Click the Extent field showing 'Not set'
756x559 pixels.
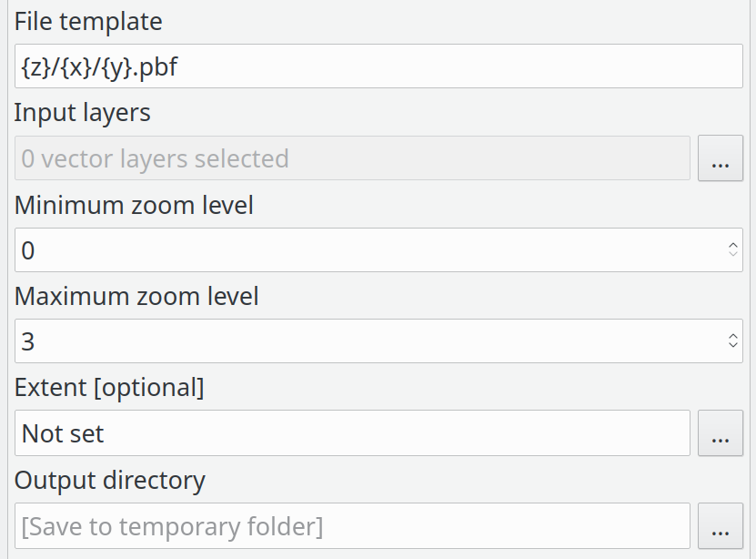click(352, 433)
